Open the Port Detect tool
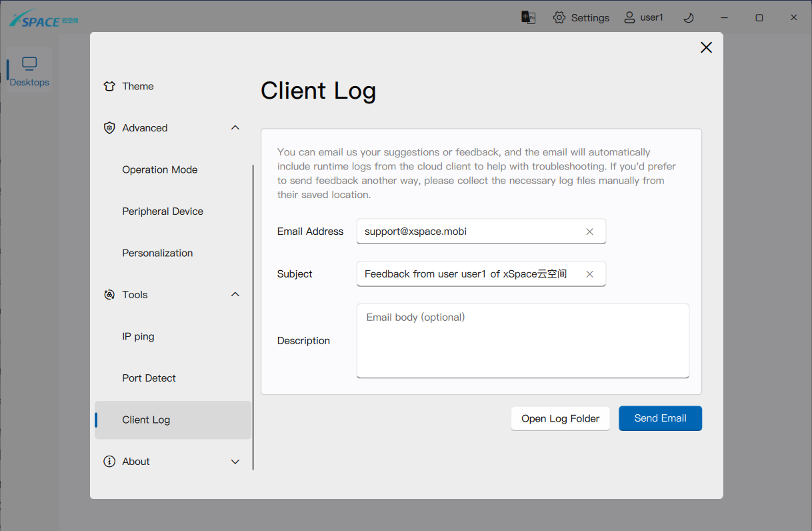This screenshot has width=812, height=531. (x=149, y=378)
